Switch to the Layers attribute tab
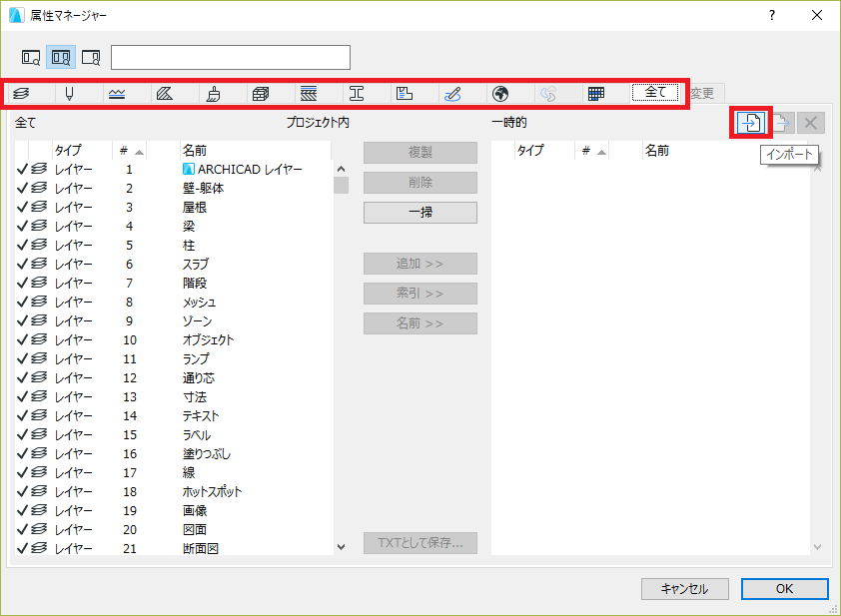Viewport: 841px width, 616px height. click(x=21, y=94)
